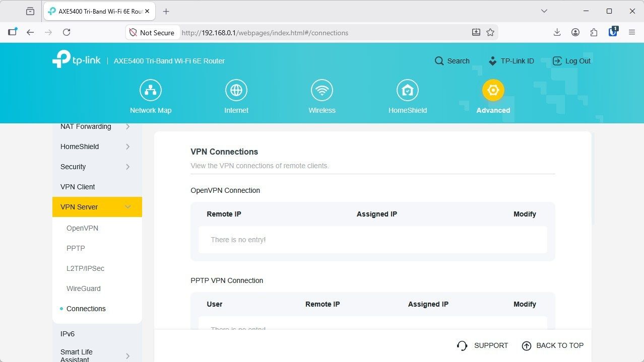
Task: Select the Advanced gear icon
Action: (x=493, y=90)
